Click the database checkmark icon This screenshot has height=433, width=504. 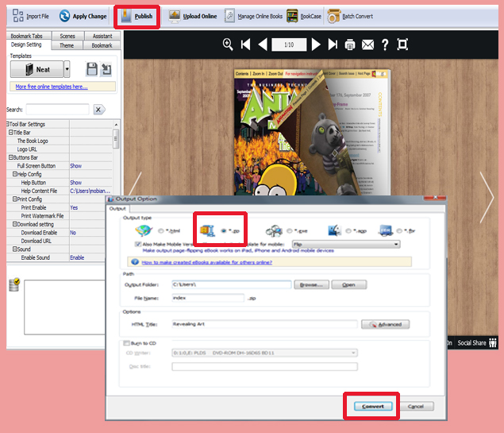pos(14,284)
